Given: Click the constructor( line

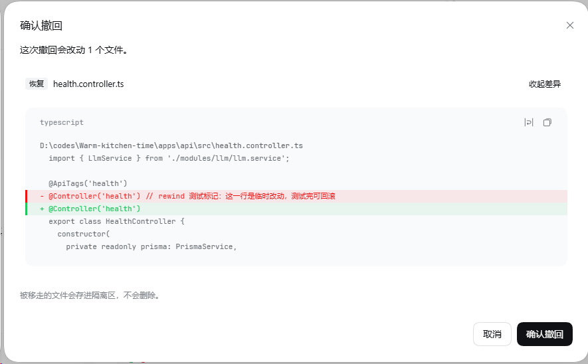Looking at the screenshot, I should pos(84,234).
